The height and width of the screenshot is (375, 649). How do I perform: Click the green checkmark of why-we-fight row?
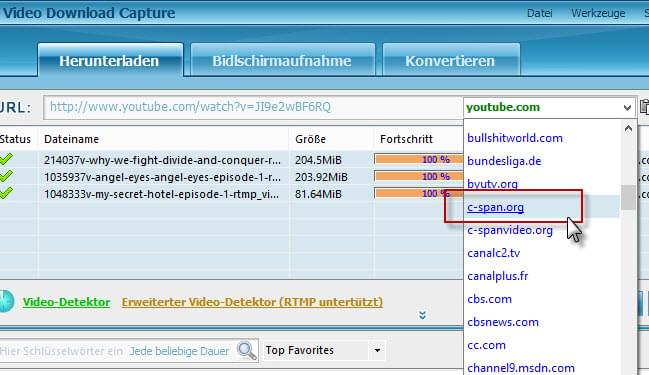coord(6,159)
